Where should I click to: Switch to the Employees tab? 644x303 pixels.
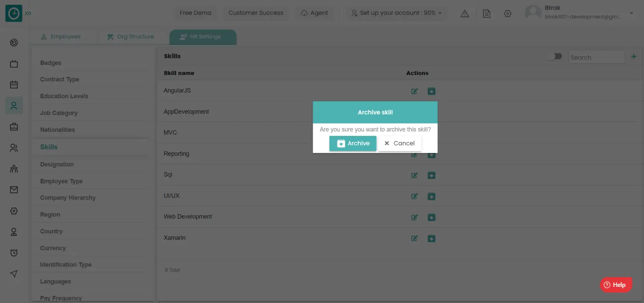[61, 37]
